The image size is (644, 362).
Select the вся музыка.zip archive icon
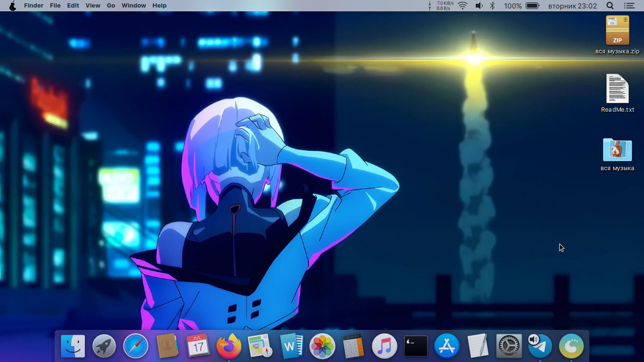618,30
